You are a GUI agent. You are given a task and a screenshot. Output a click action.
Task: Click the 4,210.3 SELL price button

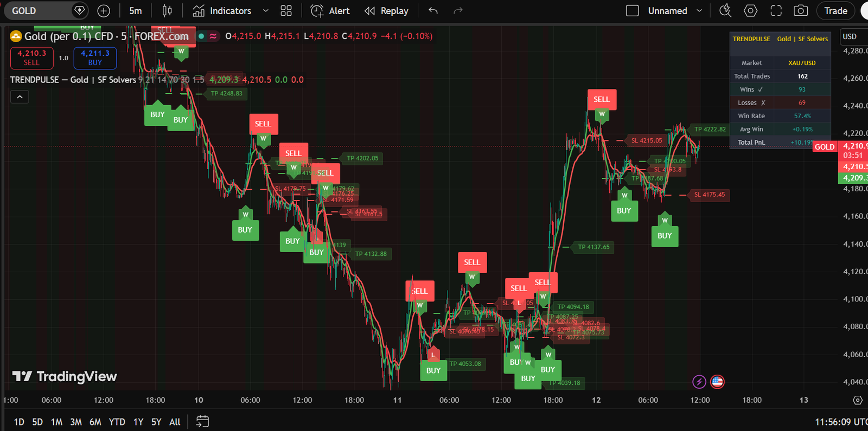tap(32, 58)
